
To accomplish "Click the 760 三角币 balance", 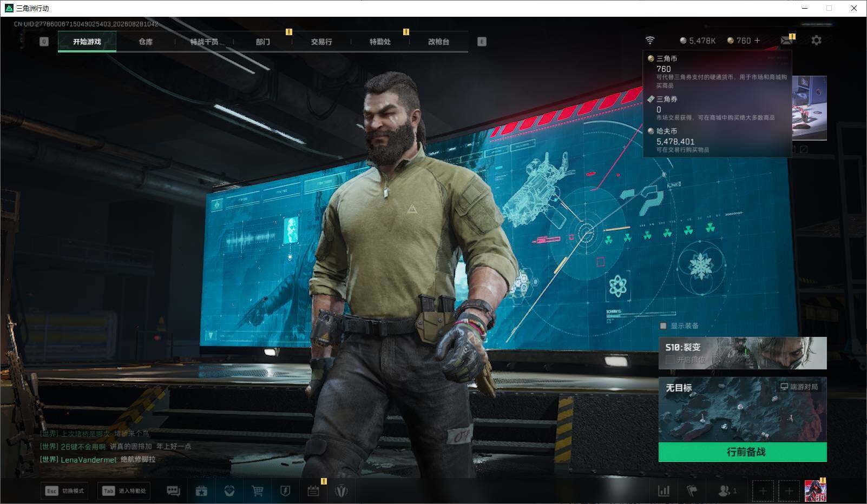I will (x=739, y=41).
